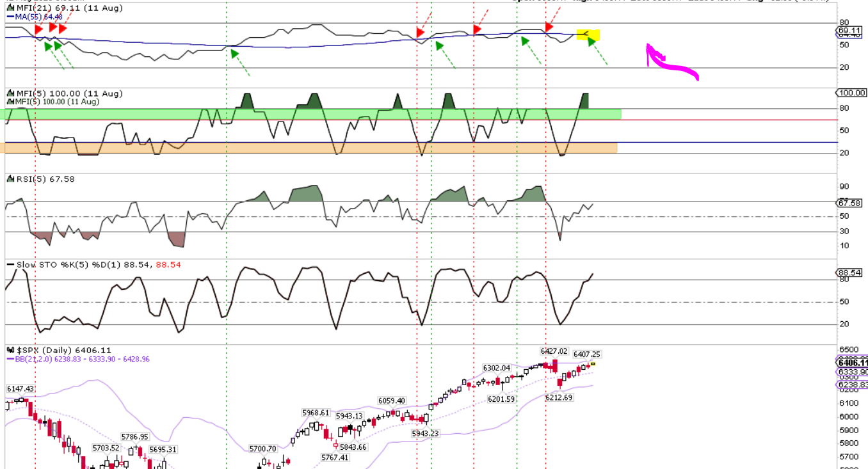
Task: Click the 6302.04 price label
Action: [x=497, y=368]
